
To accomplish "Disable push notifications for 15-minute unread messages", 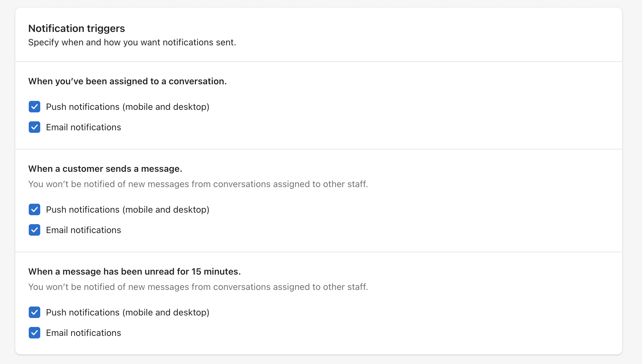I will [34, 312].
